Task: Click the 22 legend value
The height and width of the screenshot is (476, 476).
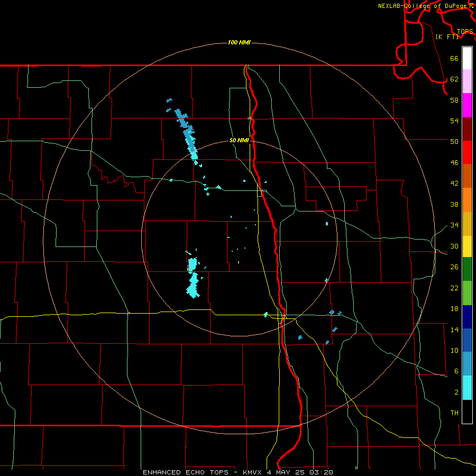Action: (x=454, y=288)
